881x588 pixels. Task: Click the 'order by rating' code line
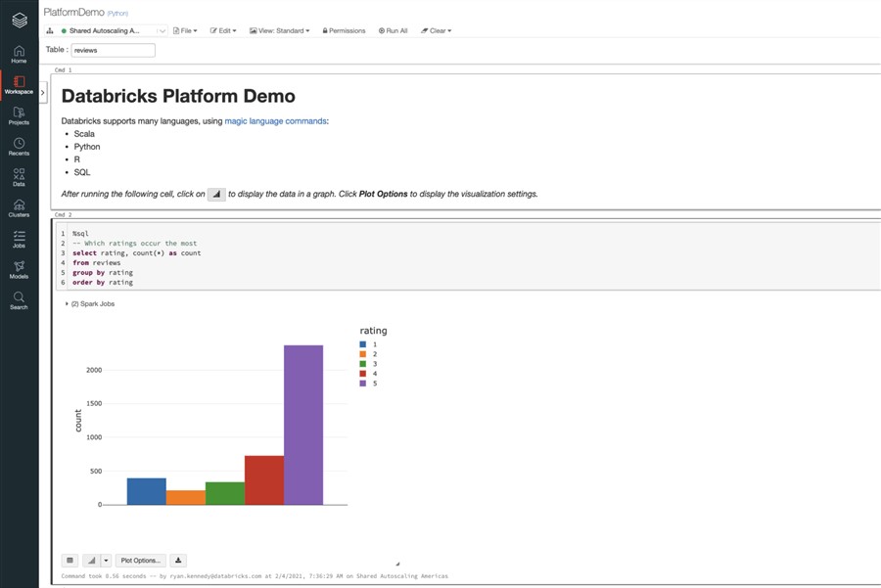(103, 283)
